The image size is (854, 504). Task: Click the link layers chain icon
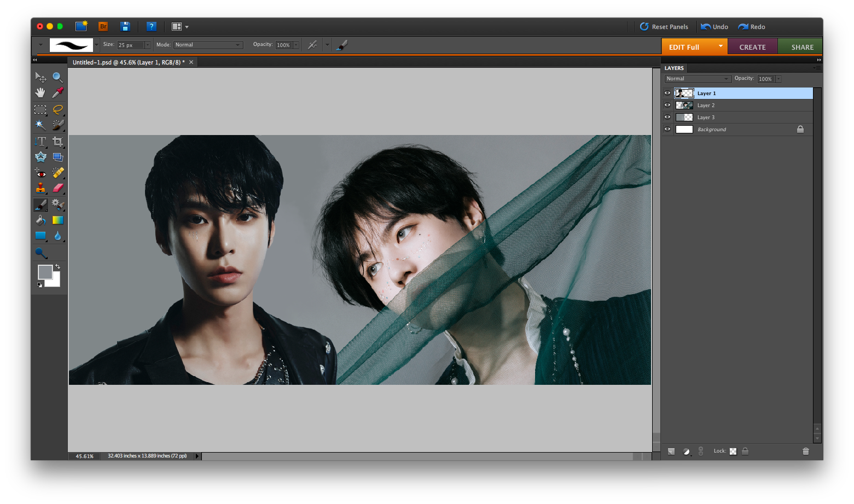(x=701, y=451)
